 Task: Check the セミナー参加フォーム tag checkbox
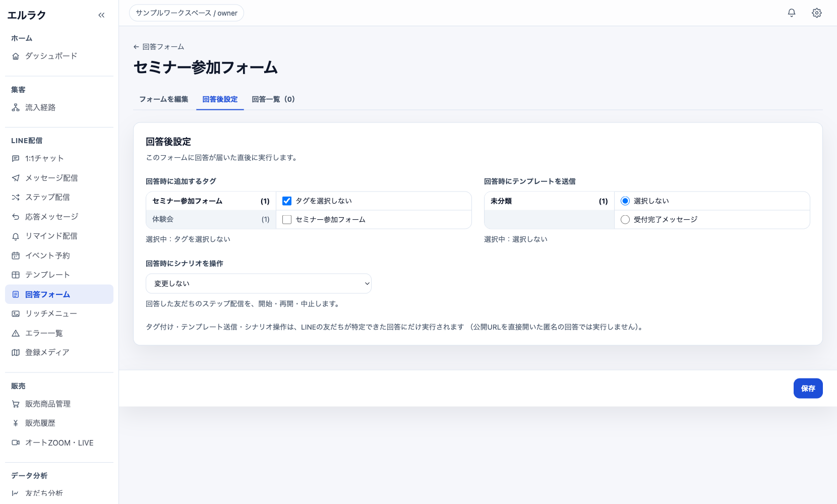[x=287, y=220]
